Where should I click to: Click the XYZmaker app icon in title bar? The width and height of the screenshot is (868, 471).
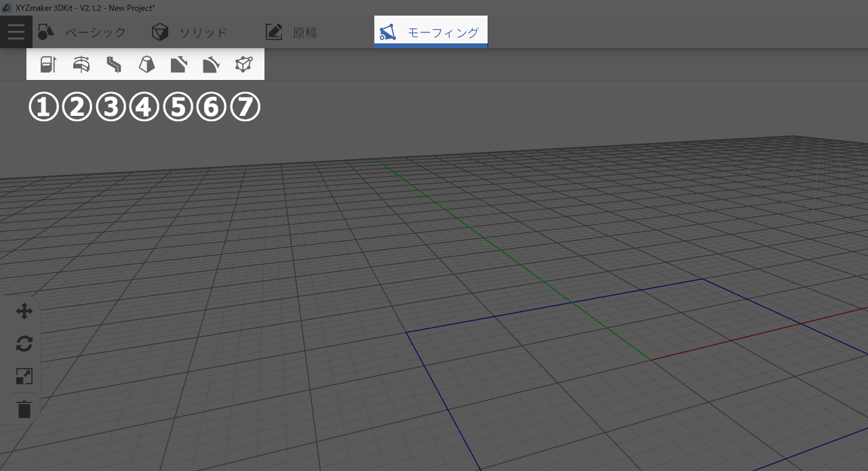pos(7,7)
